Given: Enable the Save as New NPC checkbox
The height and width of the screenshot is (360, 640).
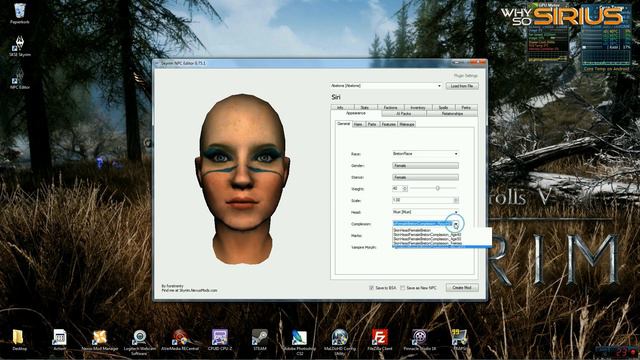Looking at the screenshot, I should [x=402, y=288].
